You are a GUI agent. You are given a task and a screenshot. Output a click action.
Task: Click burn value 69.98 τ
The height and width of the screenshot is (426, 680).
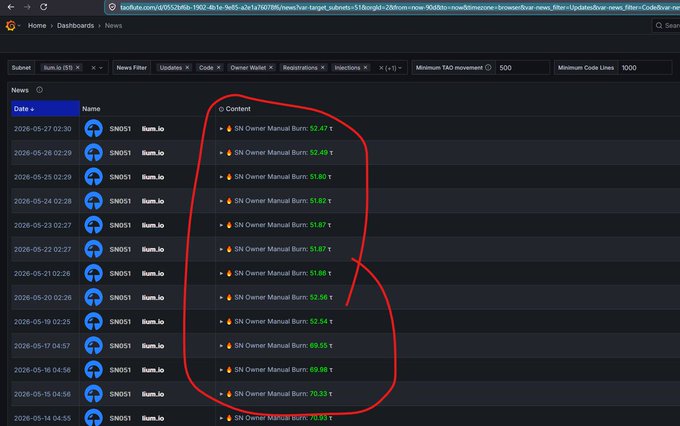[x=321, y=370]
